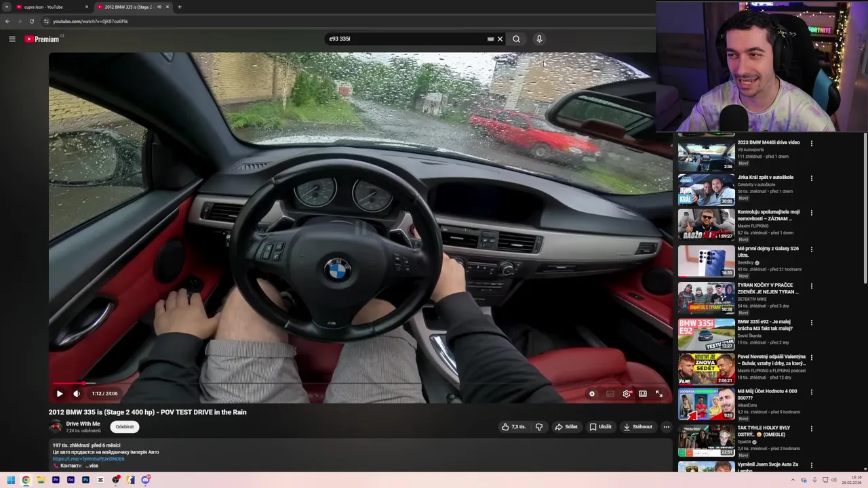Switch to theater mode
Viewport: 868px width, 488px height.
click(643, 394)
